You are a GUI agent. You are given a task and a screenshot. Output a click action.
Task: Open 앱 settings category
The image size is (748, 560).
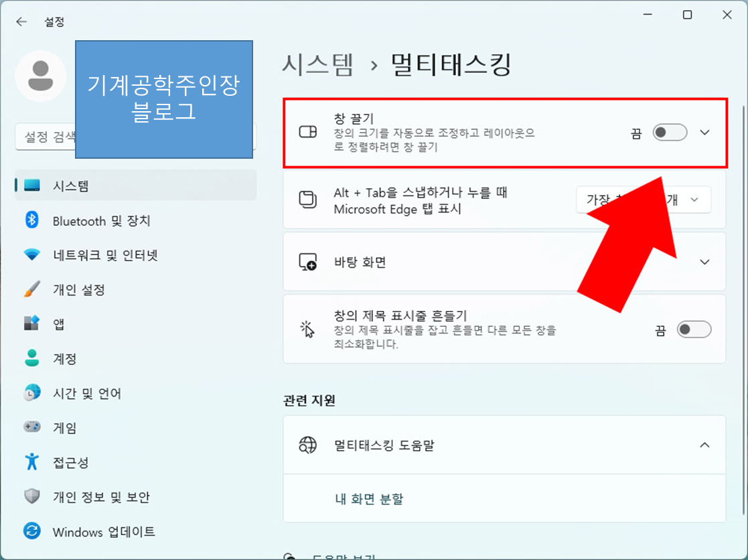click(x=136, y=324)
